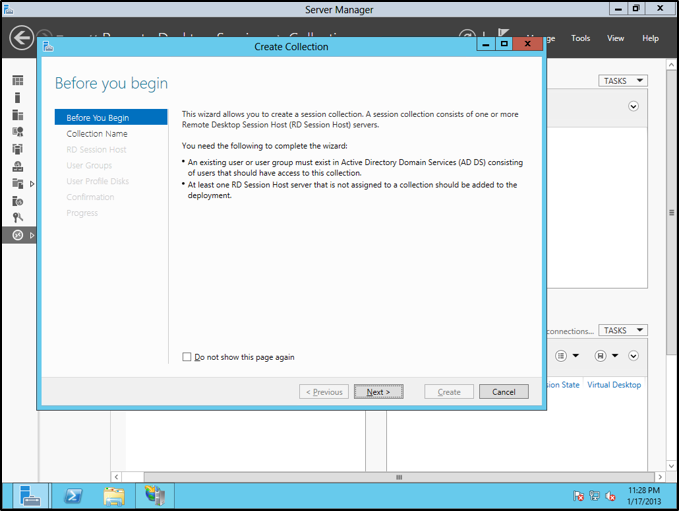The width and height of the screenshot is (679, 511).
Task: Select the All Servers sidebar icon
Action: (17, 115)
